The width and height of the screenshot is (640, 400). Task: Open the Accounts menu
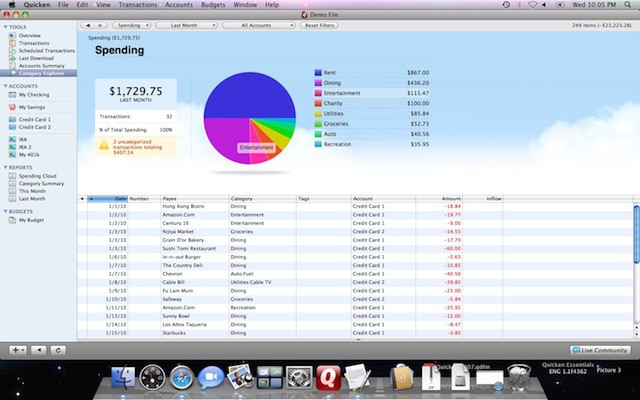pyautogui.click(x=179, y=5)
